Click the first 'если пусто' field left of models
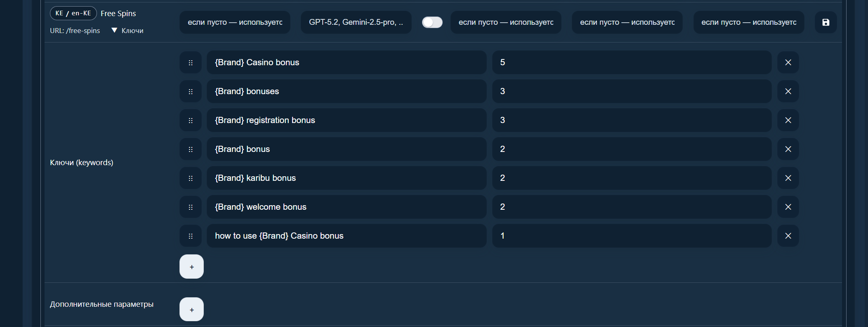Viewport: 868px width, 327px height. [235, 22]
